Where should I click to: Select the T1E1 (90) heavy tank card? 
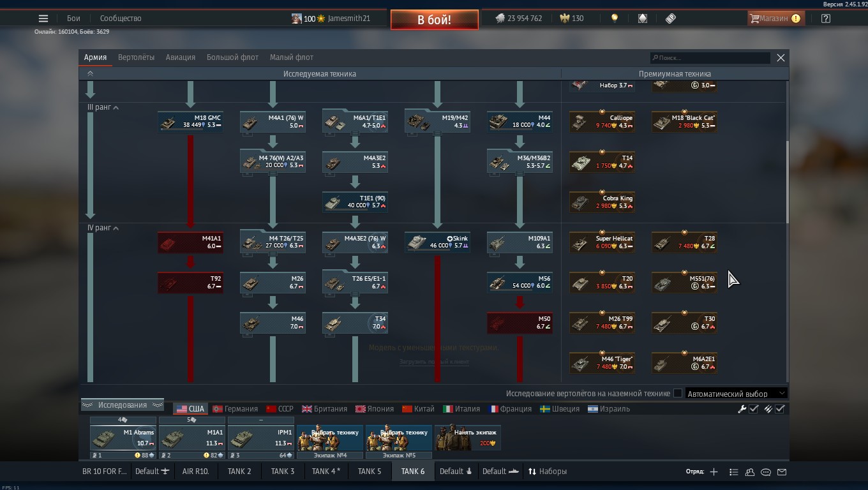355,202
